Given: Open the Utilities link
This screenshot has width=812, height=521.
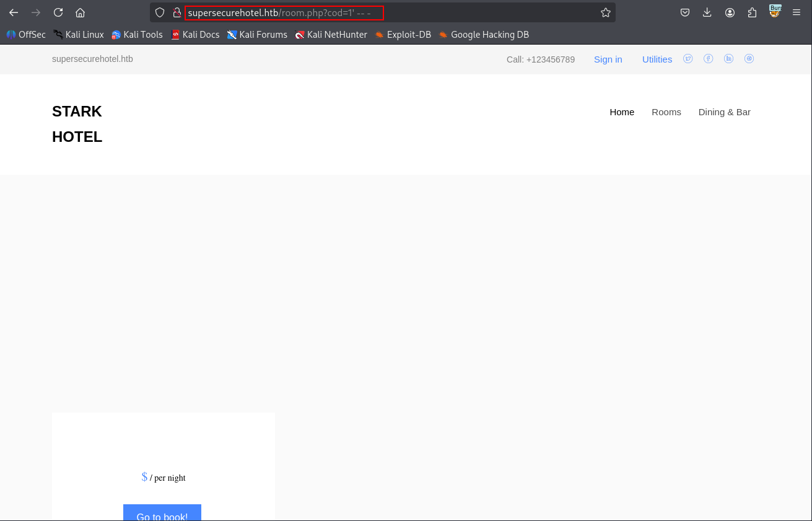Looking at the screenshot, I should 657,59.
